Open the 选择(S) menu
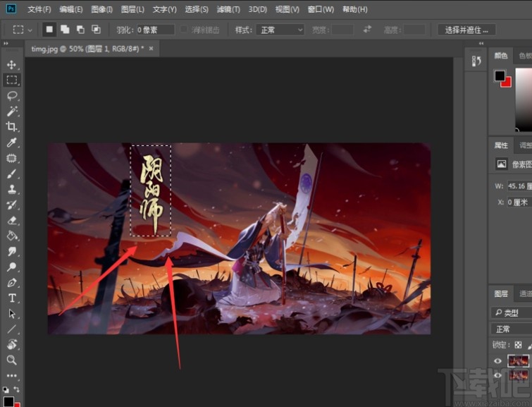 pos(197,9)
